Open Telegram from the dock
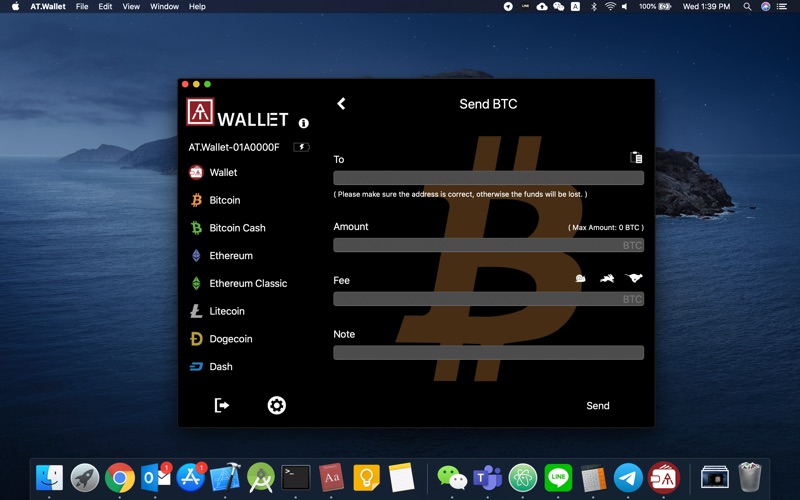 [628, 478]
